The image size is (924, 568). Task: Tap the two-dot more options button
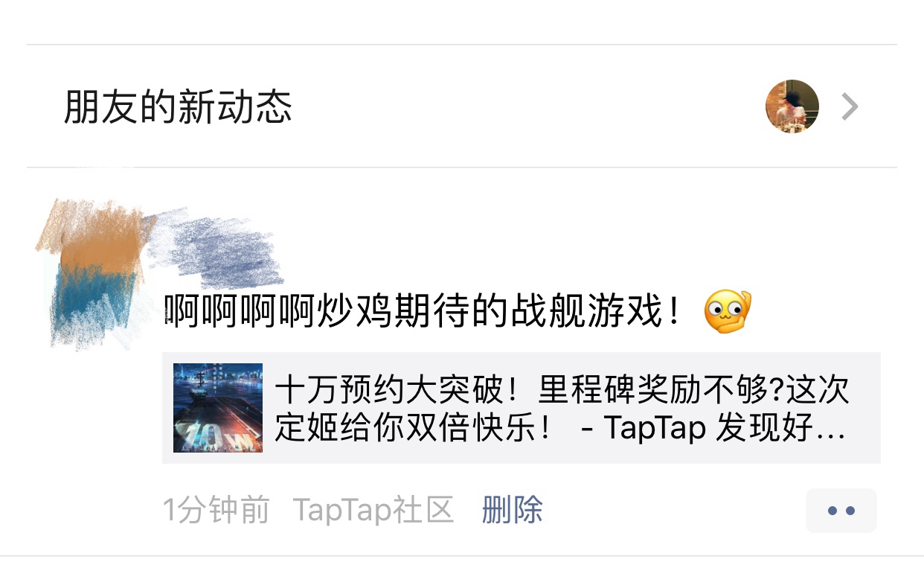click(x=841, y=511)
